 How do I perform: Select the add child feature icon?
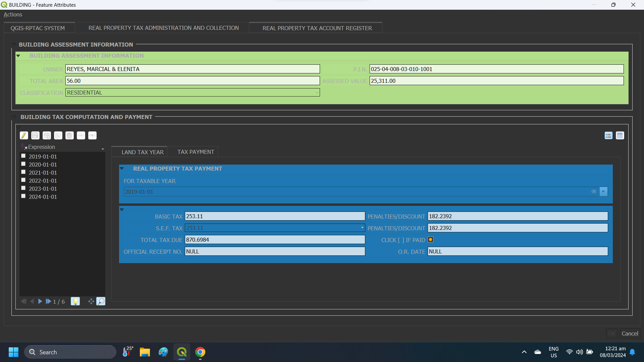(x=47, y=135)
